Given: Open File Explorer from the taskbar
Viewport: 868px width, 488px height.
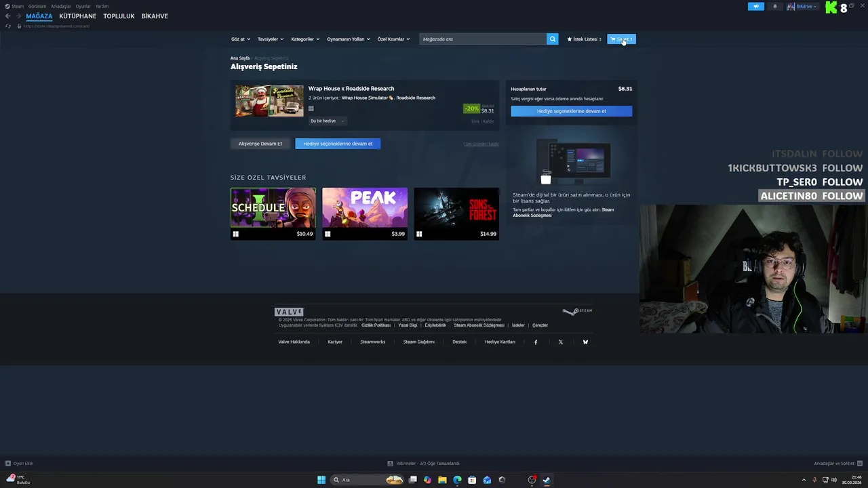Looking at the screenshot, I should (x=442, y=480).
